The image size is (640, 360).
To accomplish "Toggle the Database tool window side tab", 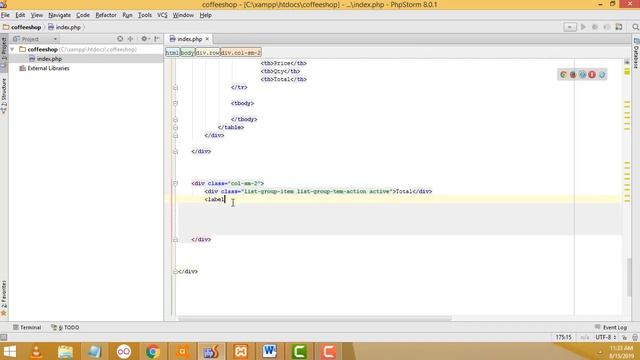I will coord(636,53).
